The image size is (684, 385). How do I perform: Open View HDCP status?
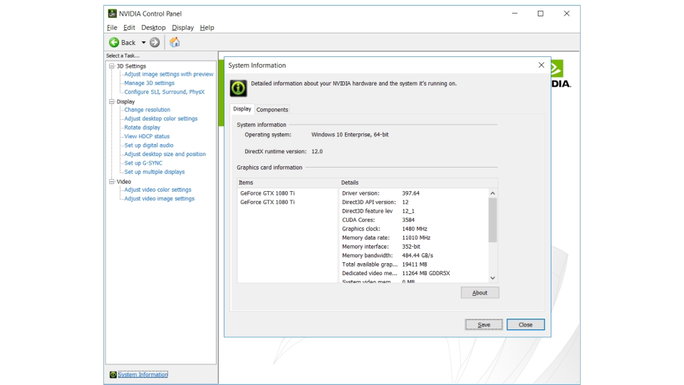coord(147,136)
